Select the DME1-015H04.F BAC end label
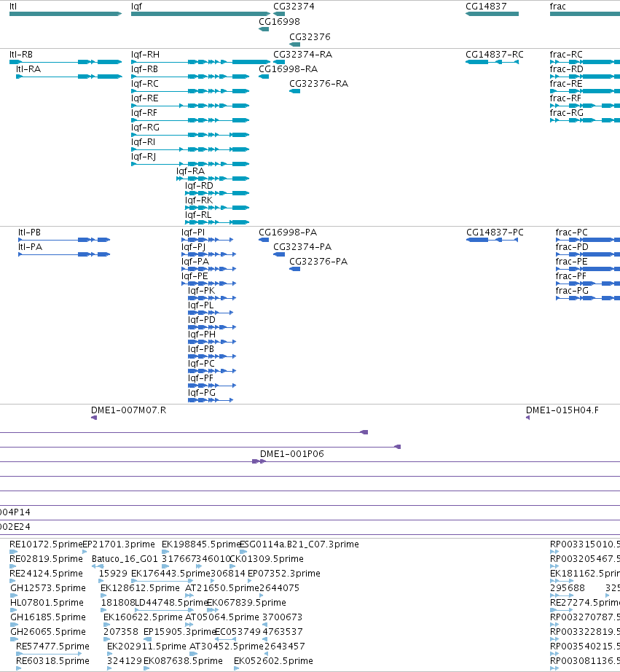 click(x=562, y=410)
